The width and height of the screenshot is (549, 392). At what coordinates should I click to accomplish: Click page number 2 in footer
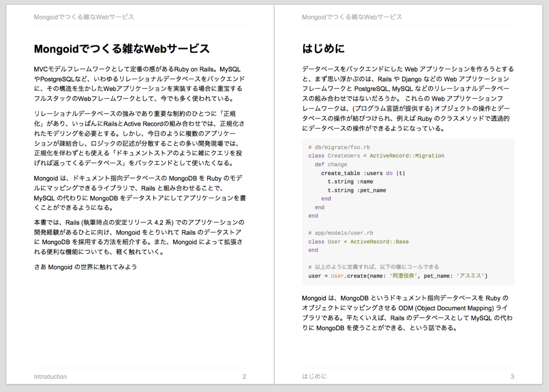pyautogui.click(x=244, y=376)
